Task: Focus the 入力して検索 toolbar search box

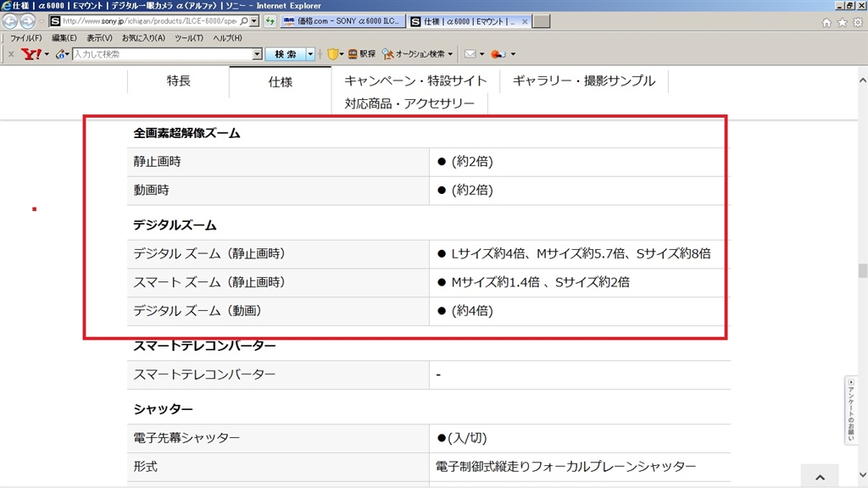Action: [162, 54]
